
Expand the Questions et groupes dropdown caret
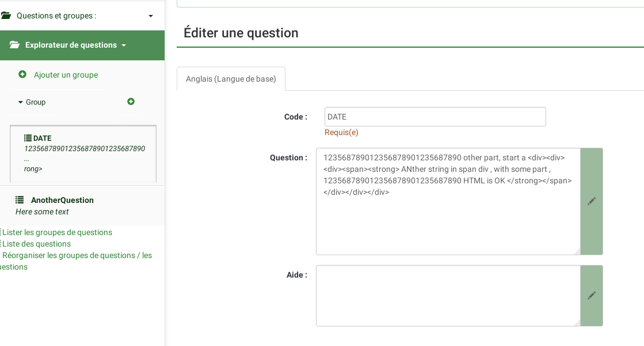tap(151, 16)
